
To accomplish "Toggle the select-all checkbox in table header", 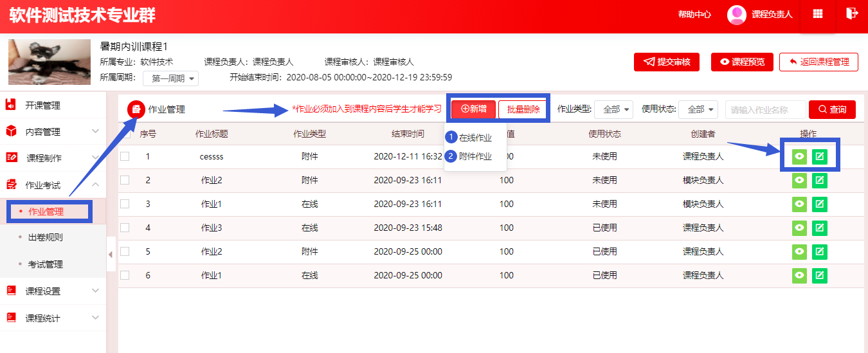I will tap(125, 134).
